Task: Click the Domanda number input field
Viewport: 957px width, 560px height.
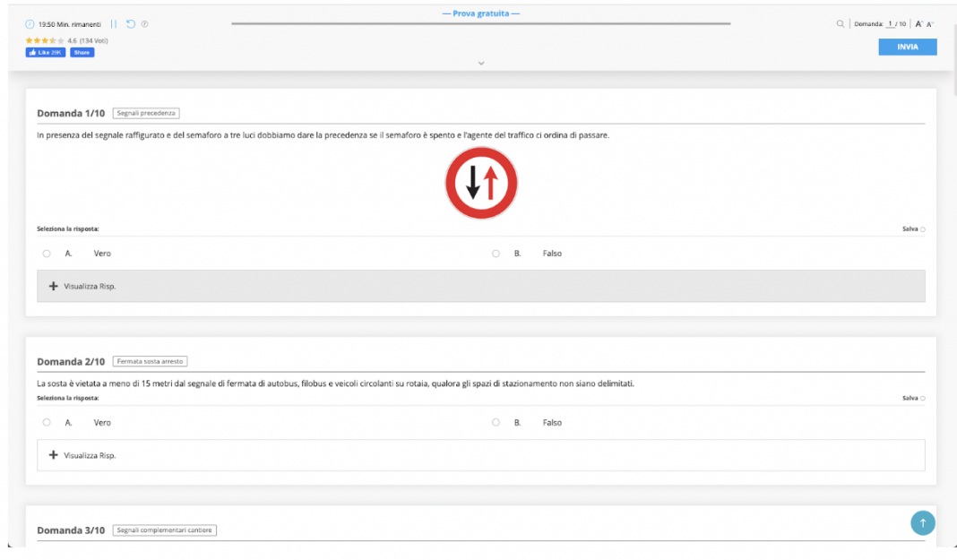Action: [x=891, y=24]
